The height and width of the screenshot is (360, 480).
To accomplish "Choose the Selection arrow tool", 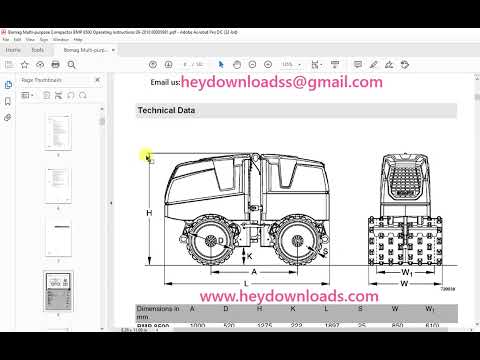I will coord(221,65).
